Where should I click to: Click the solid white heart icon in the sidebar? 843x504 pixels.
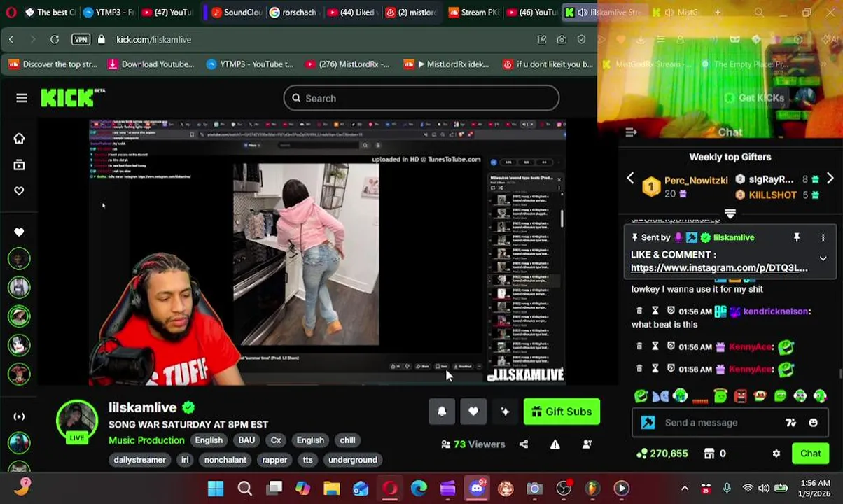(x=19, y=232)
